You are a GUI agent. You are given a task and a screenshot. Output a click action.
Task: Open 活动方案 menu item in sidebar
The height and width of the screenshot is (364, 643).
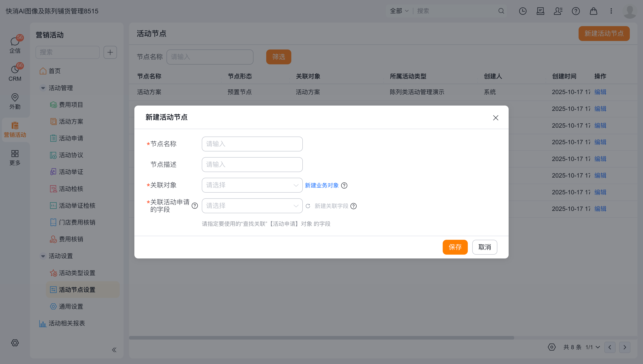66,121
